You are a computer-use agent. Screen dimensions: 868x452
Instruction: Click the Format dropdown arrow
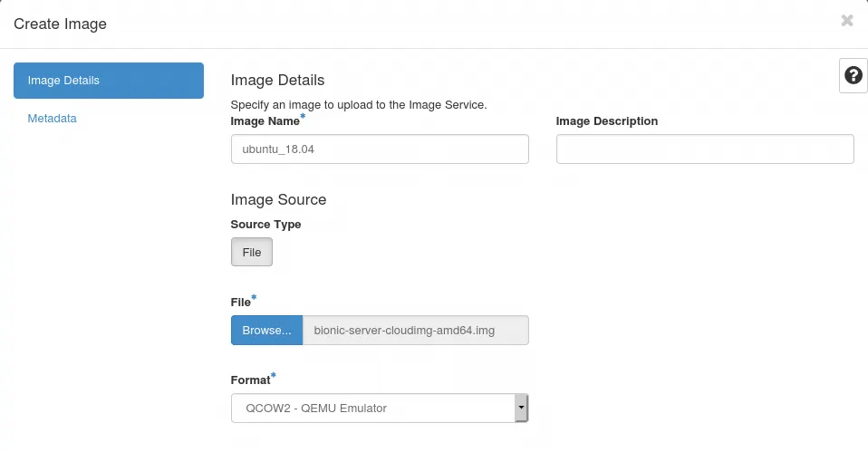point(521,409)
